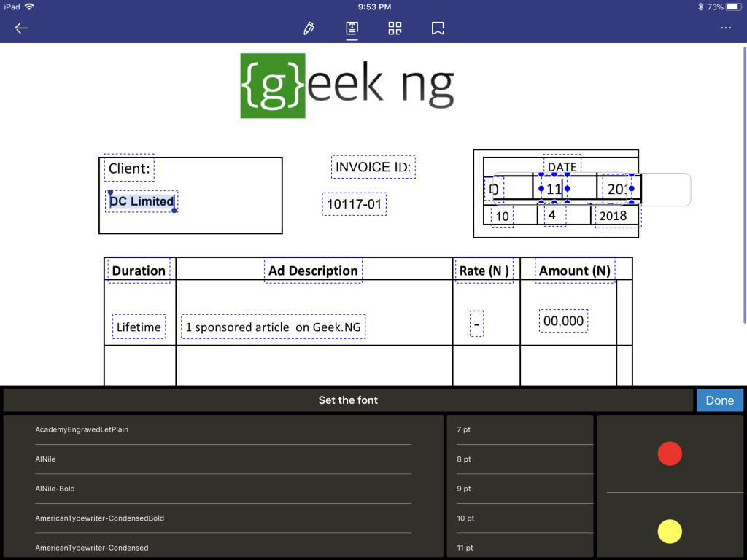Image resolution: width=747 pixels, height=560 pixels.
Task: Select the pen annotation tool
Action: point(309,28)
